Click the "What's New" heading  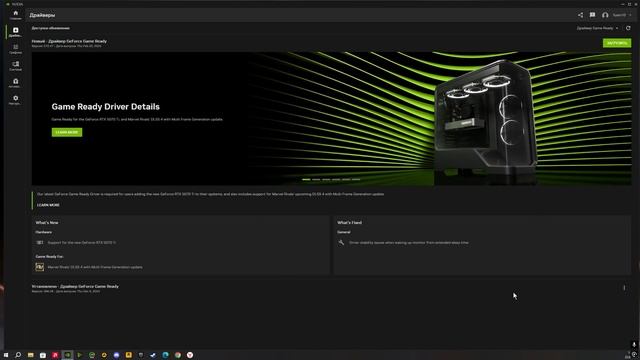click(47, 222)
